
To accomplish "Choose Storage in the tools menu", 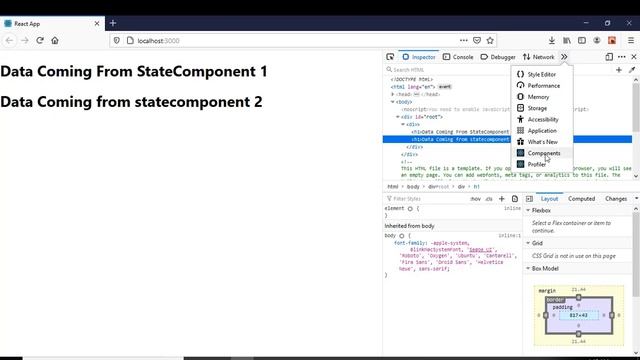I will tap(542, 108).
